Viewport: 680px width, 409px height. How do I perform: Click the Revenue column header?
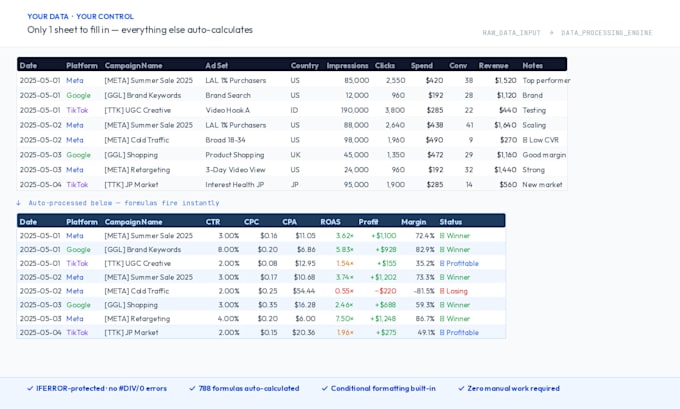click(x=494, y=65)
